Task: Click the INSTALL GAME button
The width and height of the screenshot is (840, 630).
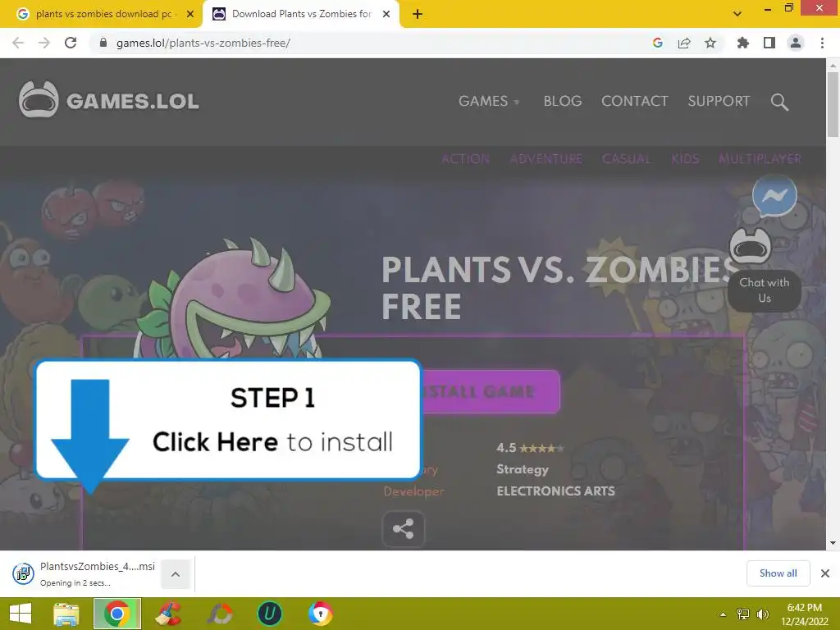Action: coord(491,391)
